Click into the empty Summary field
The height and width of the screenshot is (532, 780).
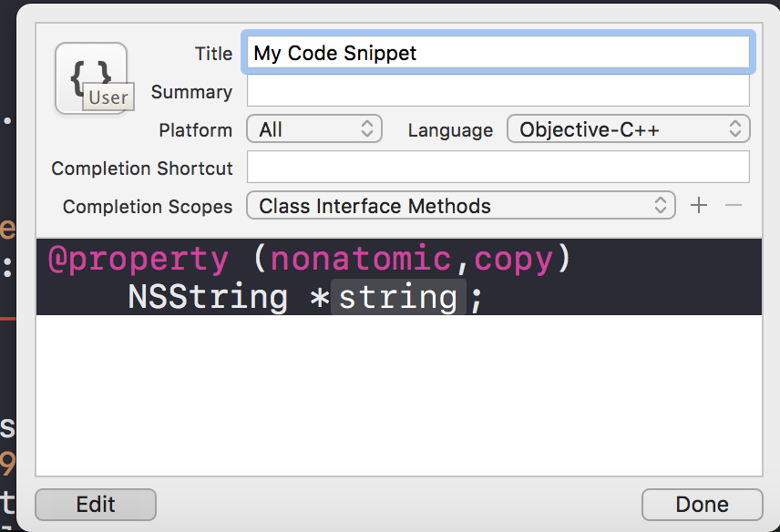click(x=498, y=91)
